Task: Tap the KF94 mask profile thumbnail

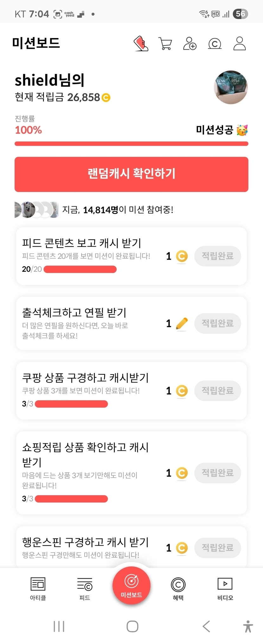Action: click(x=231, y=87)
